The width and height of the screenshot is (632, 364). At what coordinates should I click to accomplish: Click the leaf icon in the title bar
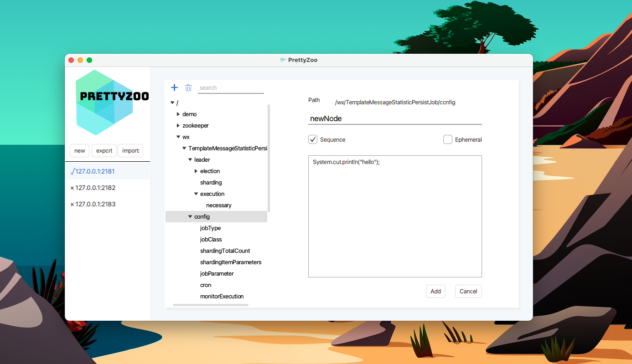coord(283,60)
